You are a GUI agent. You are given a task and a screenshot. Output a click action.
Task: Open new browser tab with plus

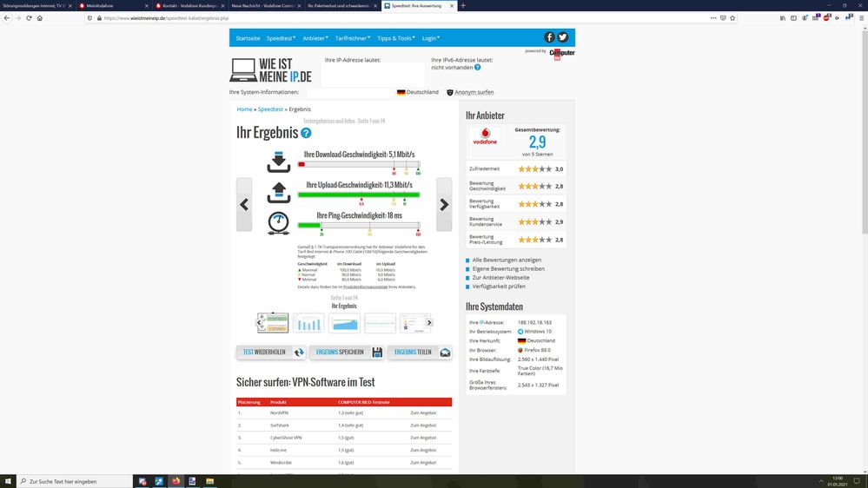point(463,5)
